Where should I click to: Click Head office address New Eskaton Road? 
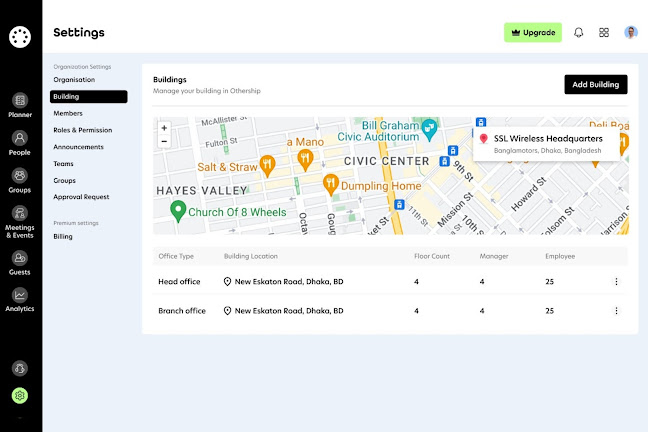(x=289, y=282)
